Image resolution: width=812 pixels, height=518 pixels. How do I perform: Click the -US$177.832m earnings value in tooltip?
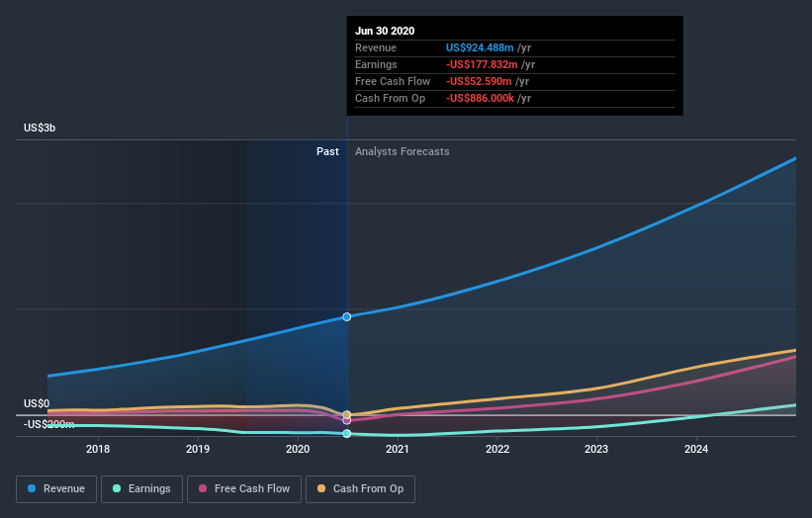(482, 64)
